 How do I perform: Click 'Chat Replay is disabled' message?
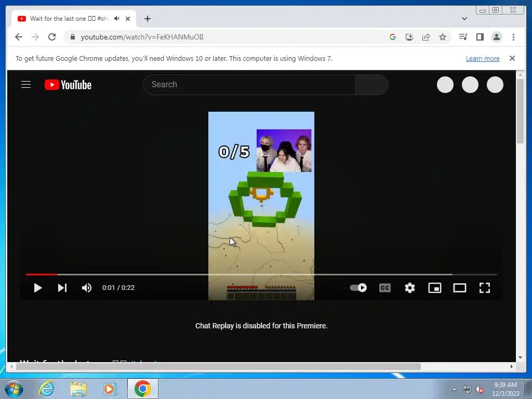tap(261, 326)
